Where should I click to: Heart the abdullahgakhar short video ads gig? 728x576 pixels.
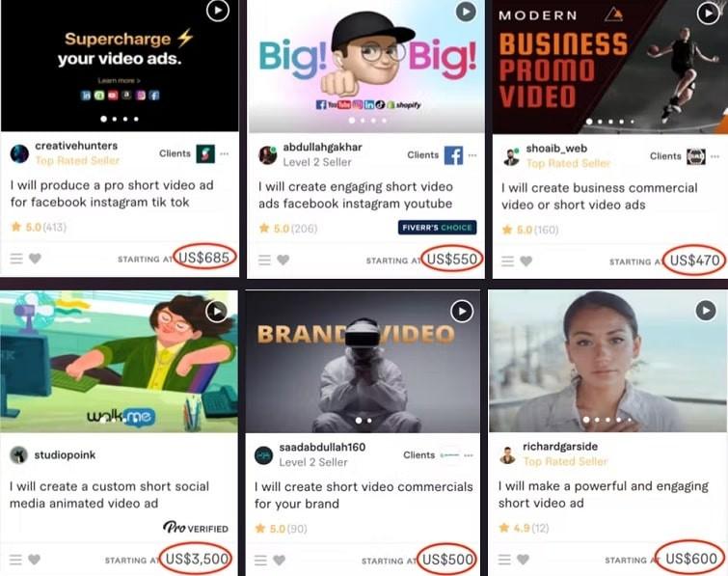click(x=283, y=260)
